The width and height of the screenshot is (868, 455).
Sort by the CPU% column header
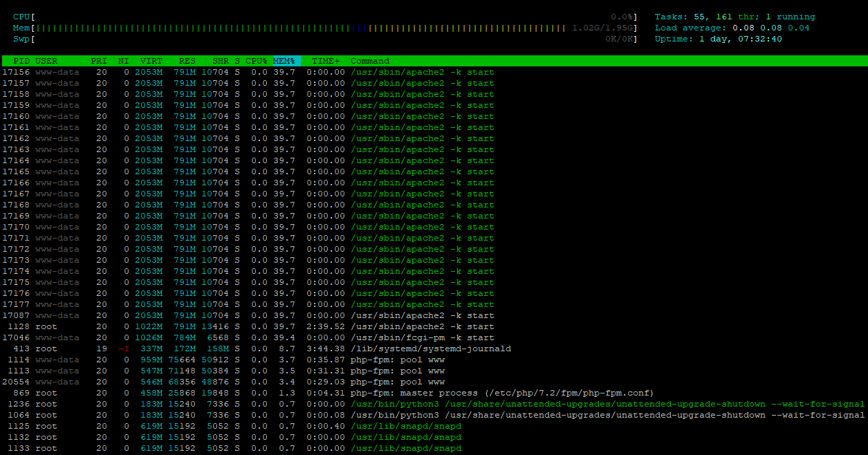257,61
